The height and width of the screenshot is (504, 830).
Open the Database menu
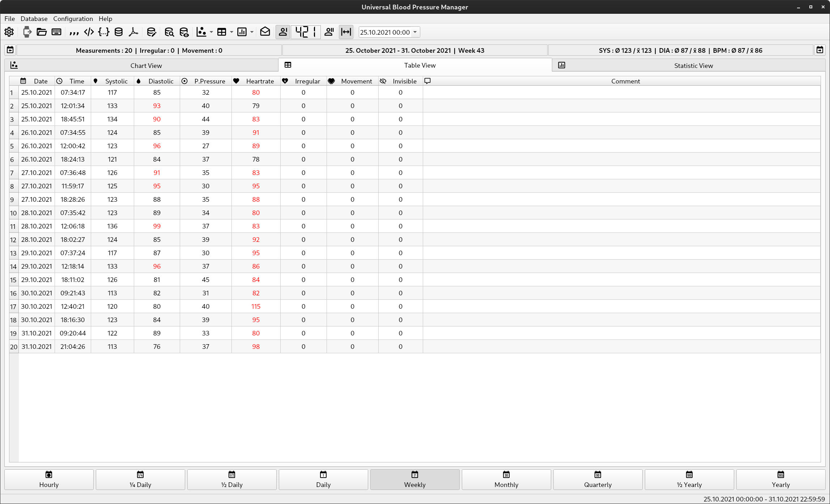(x=34, y=18)
